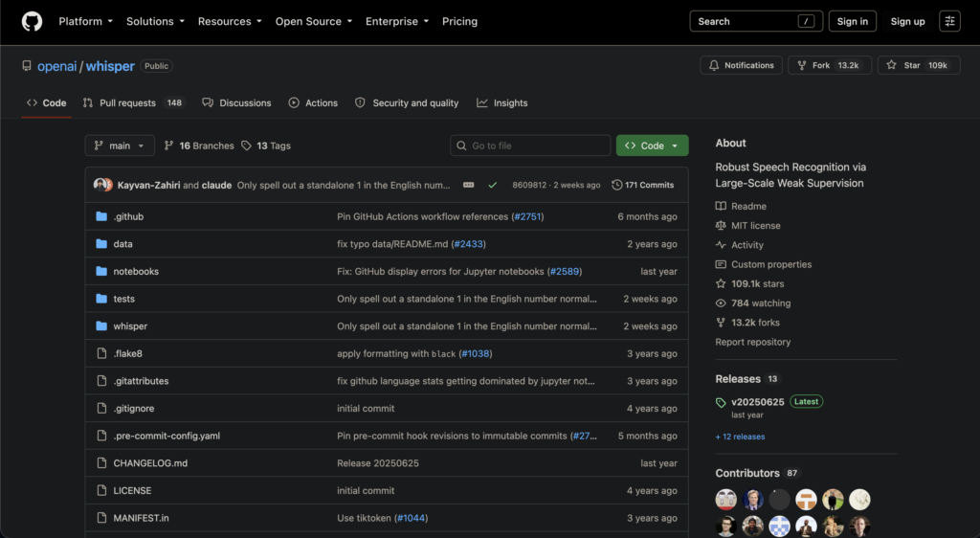Click the GitHub Octocat logo
The height and width of the screenshot is (538, 980).
[x=32, y=21]
